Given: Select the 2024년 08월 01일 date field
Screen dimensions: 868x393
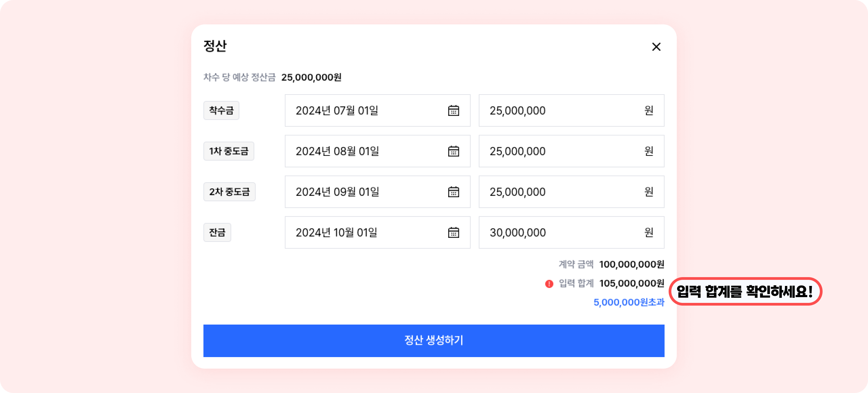Looking at the screenshot, I should (x=363, y=151).
